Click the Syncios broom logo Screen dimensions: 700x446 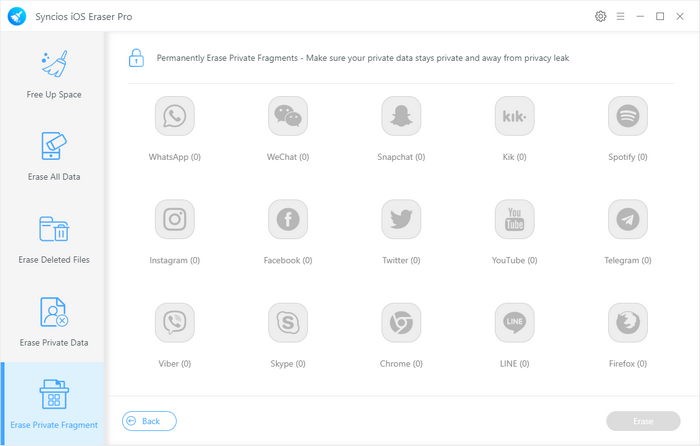tap(17, 17)
